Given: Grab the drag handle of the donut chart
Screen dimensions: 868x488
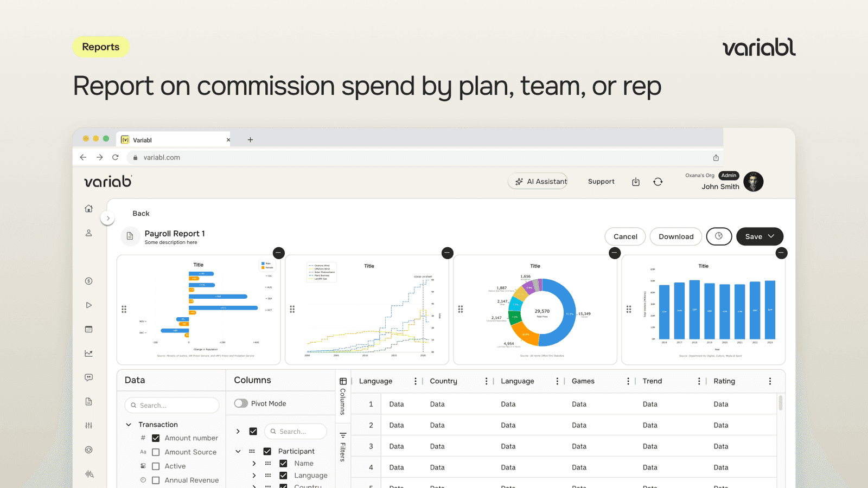Looking at the screenshot, I should [461, 309].
